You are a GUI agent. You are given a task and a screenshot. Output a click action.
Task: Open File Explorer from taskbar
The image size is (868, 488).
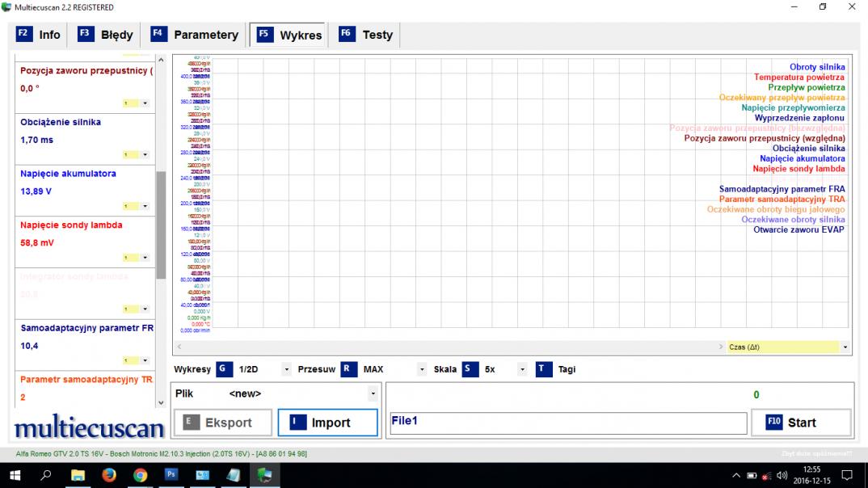pos(78,475)
